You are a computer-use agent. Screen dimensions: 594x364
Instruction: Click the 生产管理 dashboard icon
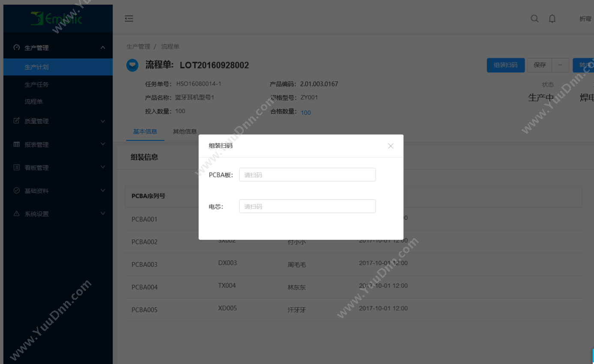[17, 48]
